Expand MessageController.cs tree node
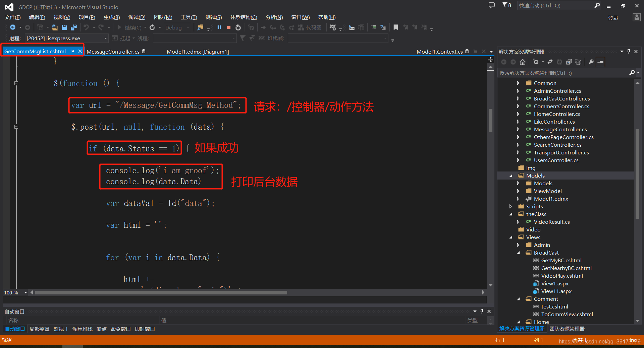Screen dimensions: 644x348 coord(518,129)
